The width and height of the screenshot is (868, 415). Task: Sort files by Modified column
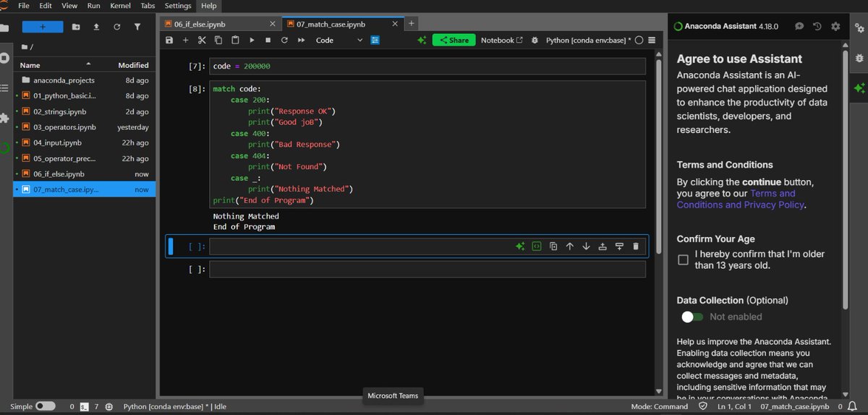(133, 65)
